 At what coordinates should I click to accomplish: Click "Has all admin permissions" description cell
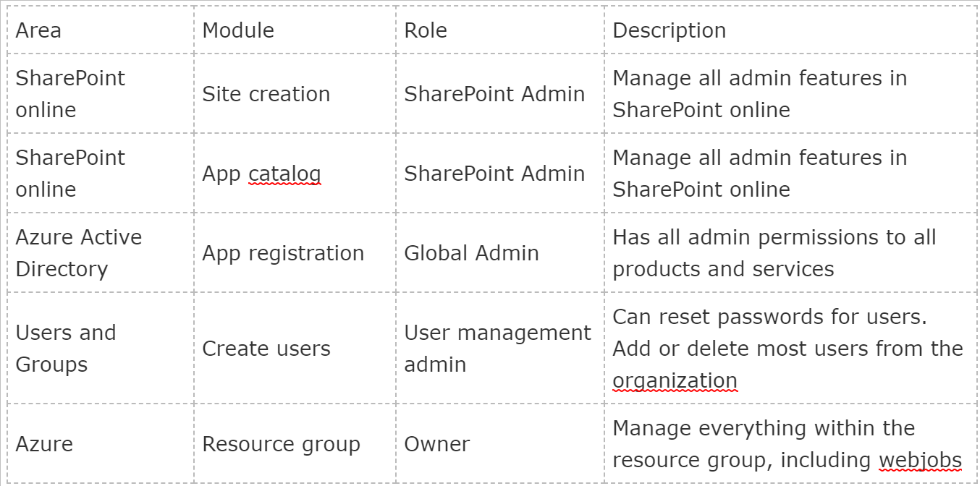click(789, 253)
